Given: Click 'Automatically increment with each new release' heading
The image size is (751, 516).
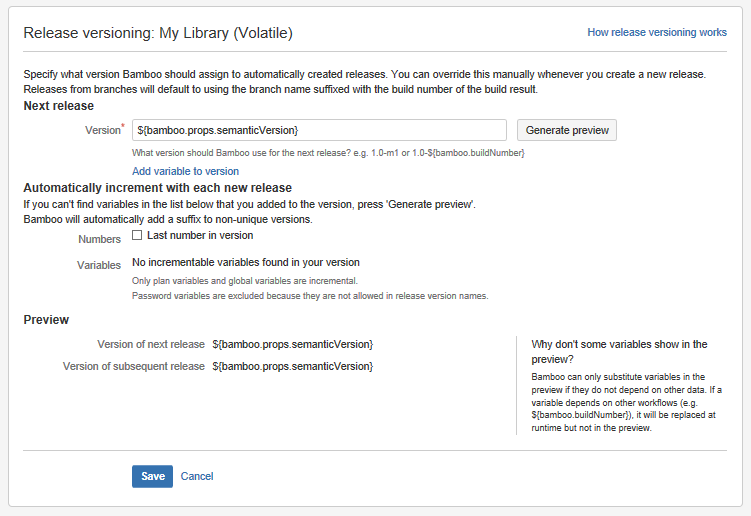Looking at the screenshot, I should pos(158,188).
